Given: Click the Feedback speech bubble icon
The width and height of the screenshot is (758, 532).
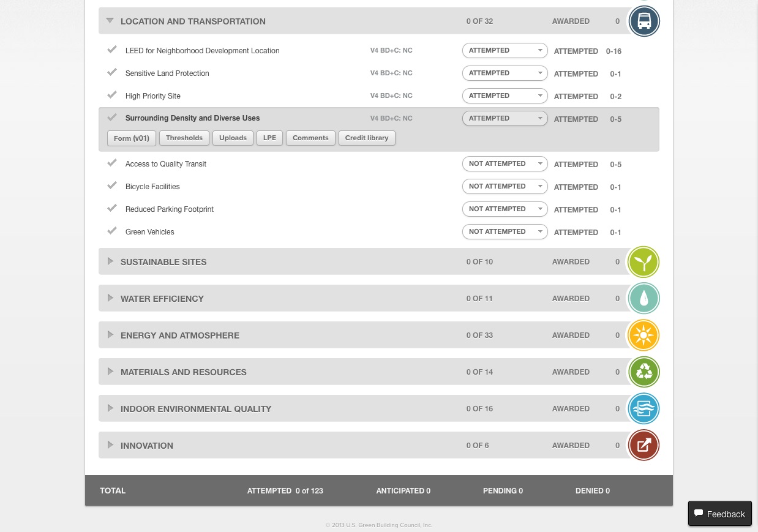Looking at the screenshot, I should click(699, 514).
